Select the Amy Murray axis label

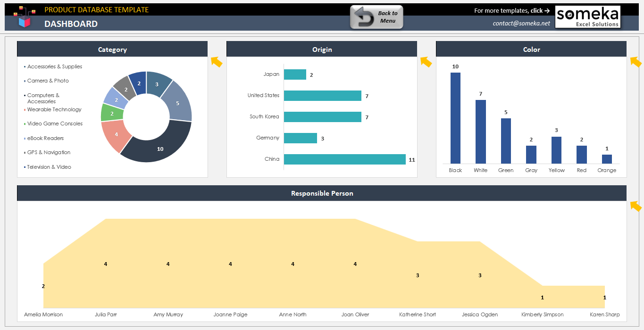click(x=168, y=314)
